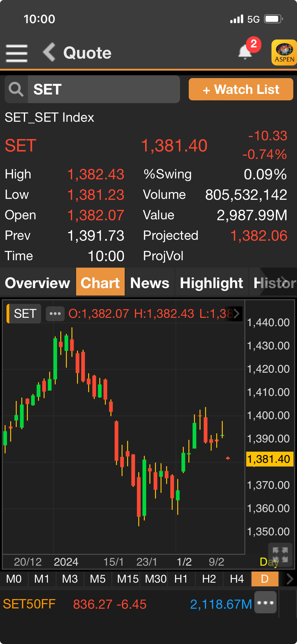The width and height of the screenshot is (297, 644).
Task: Tap the SET_SET Index title
Action: [49, 117]
